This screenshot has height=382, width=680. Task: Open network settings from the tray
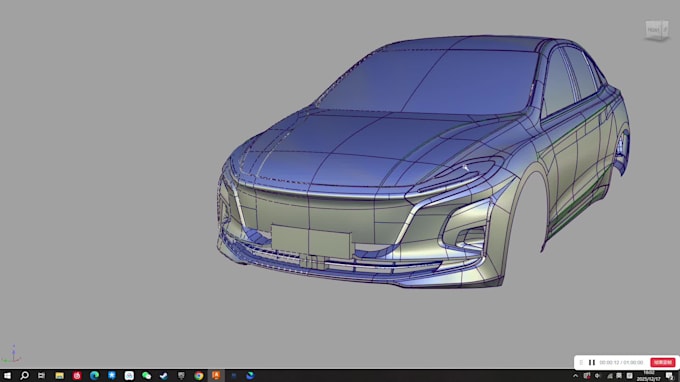[x=609, y=376]
